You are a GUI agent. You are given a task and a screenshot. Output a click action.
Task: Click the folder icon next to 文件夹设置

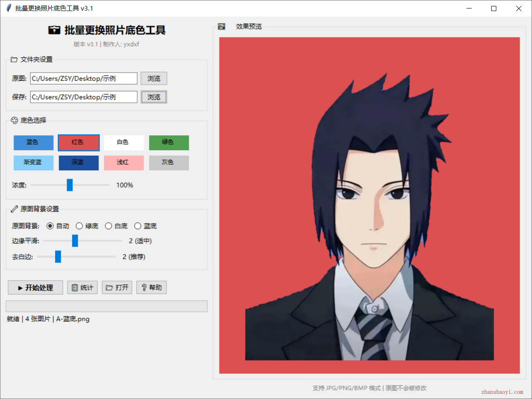[x=14, y=59]
